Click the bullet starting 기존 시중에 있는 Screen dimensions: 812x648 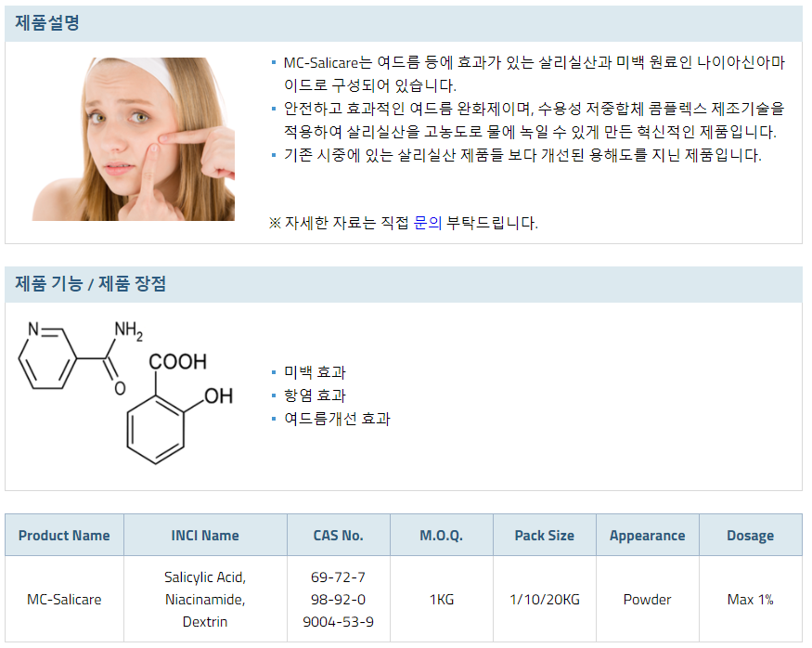click(522, 155)
